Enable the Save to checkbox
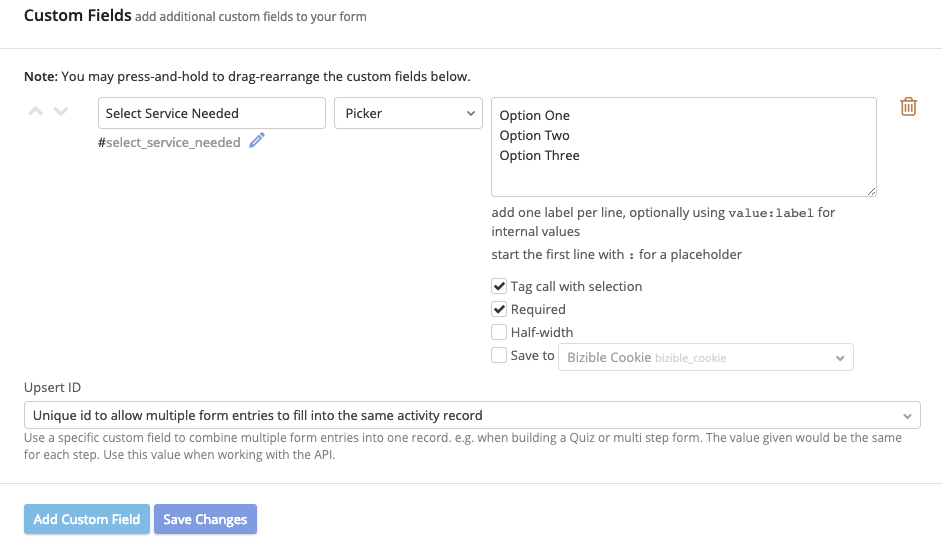Screen dimensions: 942x544 pyautogui.click(x=499, y=355)
